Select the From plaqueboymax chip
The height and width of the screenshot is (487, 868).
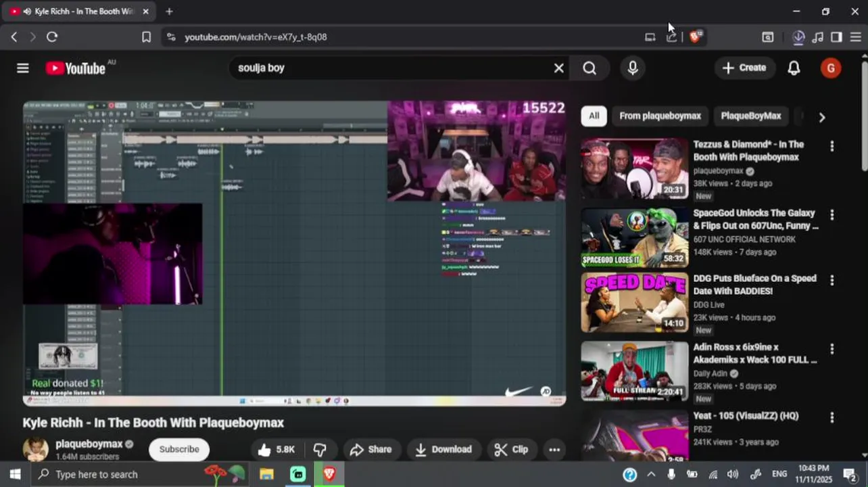(x=660, y=116)
